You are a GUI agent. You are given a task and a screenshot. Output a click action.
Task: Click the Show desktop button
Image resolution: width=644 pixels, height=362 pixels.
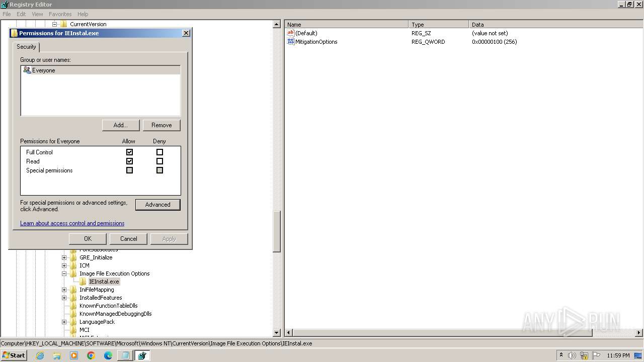pyautogui.click(x=638, y=355)
